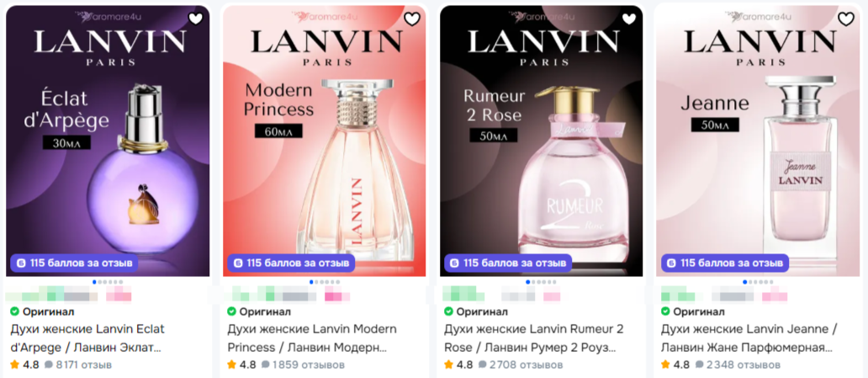Screen dimensions: 868x378
Task: Click 115 баллов за отзыв badge on Jeanne
Action: (x=725, y=263)
